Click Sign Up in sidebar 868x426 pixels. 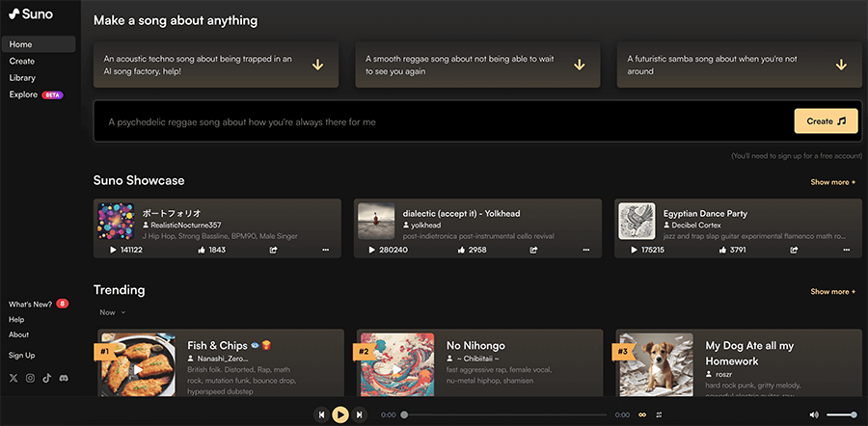pyautogui.click(x=21, y=356)
